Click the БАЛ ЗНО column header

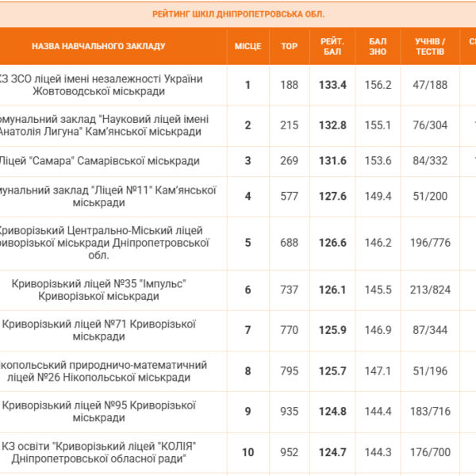tap(378, 46)
